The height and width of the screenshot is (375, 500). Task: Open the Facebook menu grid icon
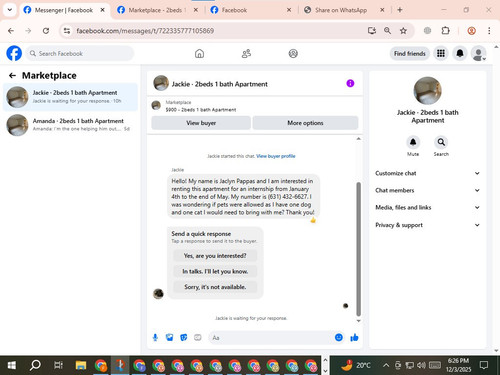(x=441, y=53)
